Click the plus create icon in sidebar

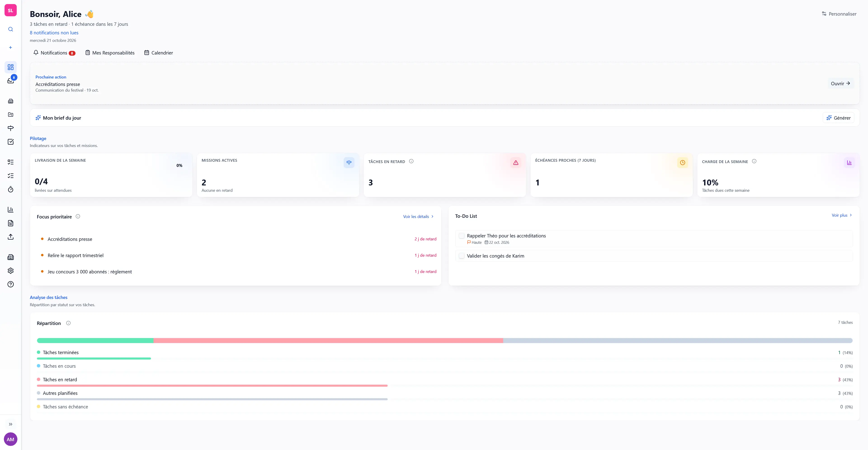10,47
